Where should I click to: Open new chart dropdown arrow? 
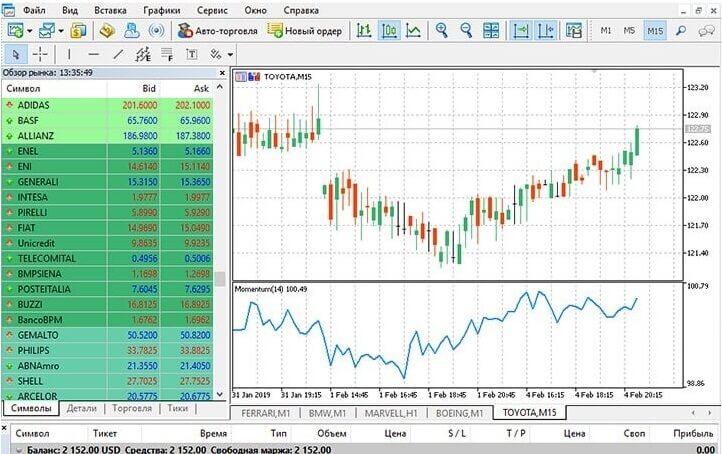(x=29, y=31)
